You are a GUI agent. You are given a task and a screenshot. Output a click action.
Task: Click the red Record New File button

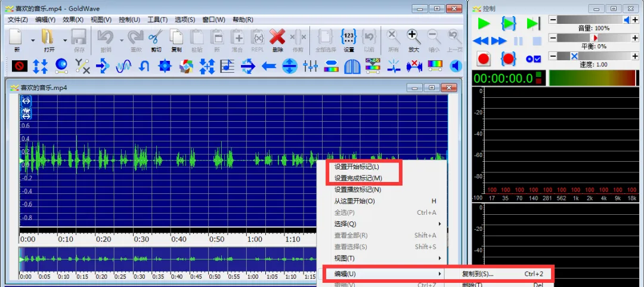coord(484,59)
